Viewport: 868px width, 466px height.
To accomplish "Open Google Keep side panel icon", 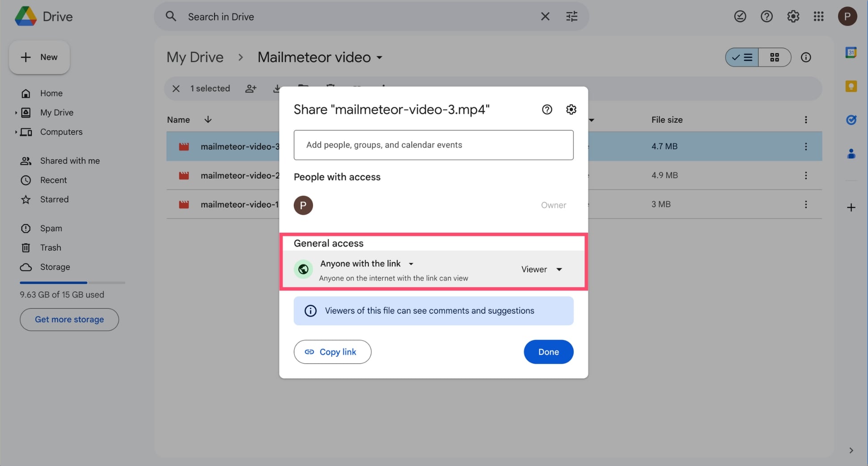I will pyautogui.click(x=851, y=86).
